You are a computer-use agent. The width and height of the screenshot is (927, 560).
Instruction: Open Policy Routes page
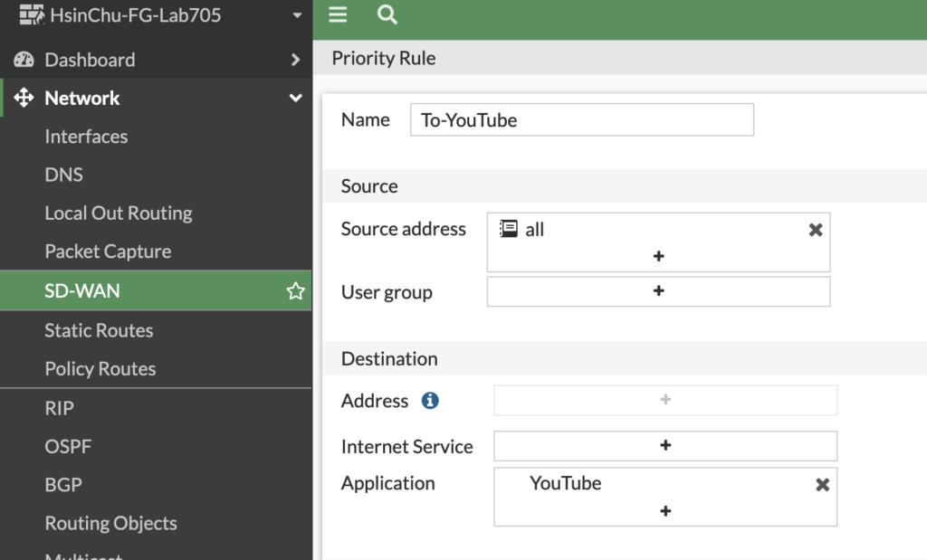[100, 369]
